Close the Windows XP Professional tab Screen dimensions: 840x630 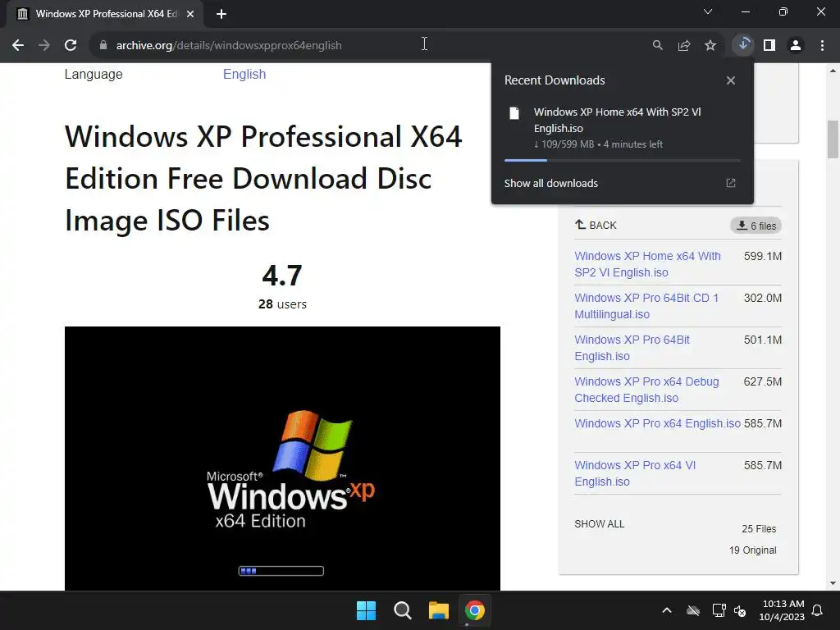(x=190, y=14)
